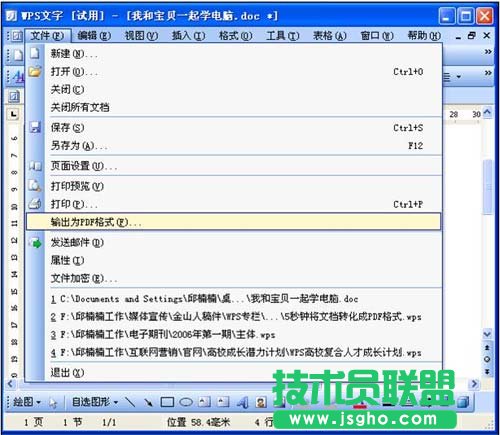Choose 保存(S) menu entry
The width and height of the screenshot is (500, 435).
point(233,128)
